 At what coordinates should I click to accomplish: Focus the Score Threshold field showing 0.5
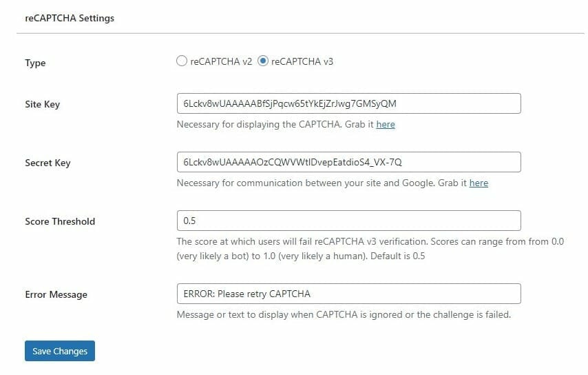click(349, 221)
